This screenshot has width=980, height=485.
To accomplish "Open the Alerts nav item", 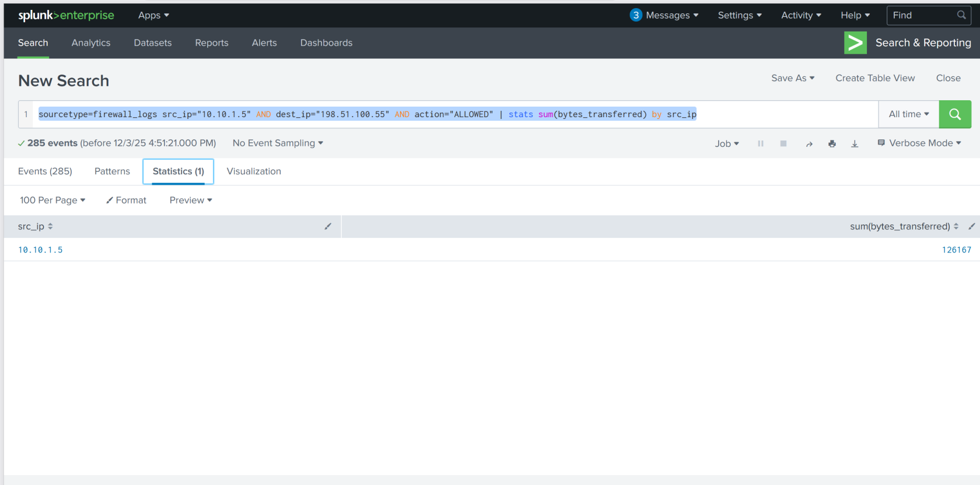I will (x=264, y=43).
